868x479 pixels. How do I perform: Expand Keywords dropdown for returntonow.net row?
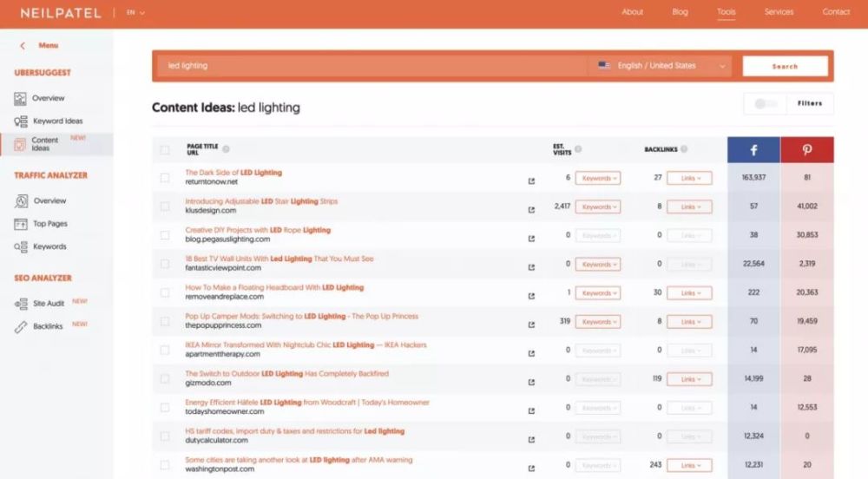[598, 178]
